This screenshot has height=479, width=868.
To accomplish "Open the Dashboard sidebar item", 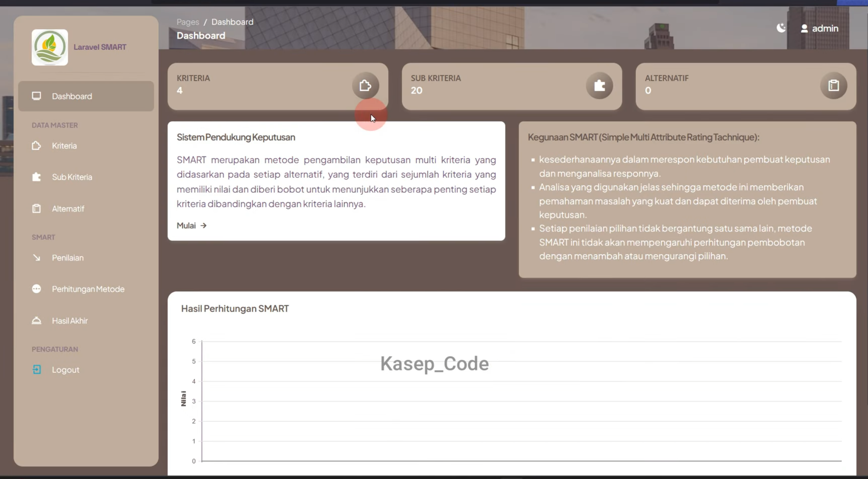I will click(x=86, y=96).
